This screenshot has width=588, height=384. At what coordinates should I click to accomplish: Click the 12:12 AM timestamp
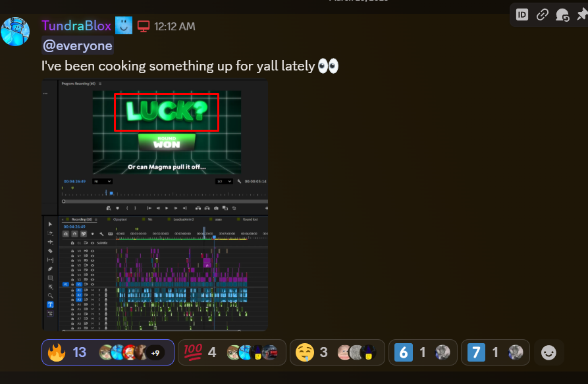[x=174, y=26]
